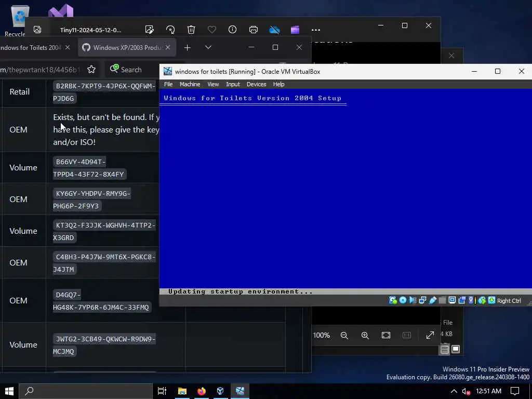The height and width of the screenshot is (399, 532).
Task: Zoom out the photo in the Photos app
Action: (x=344, y=335)
